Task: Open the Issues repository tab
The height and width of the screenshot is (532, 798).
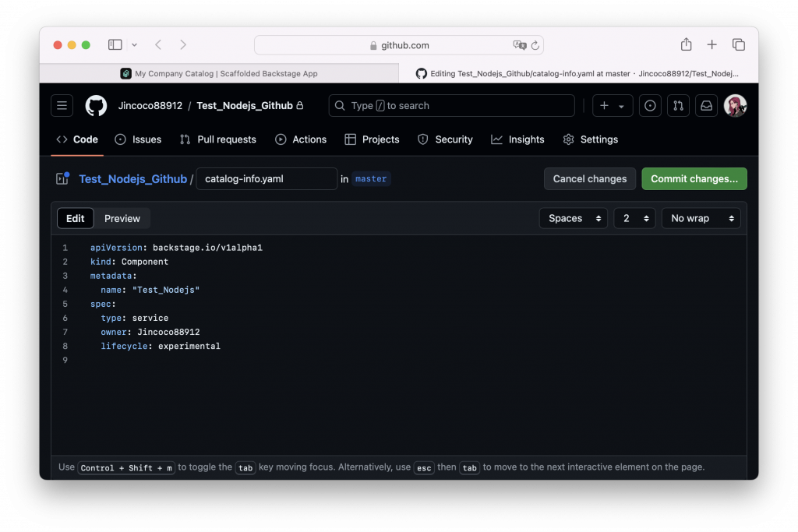Action: 139,139
